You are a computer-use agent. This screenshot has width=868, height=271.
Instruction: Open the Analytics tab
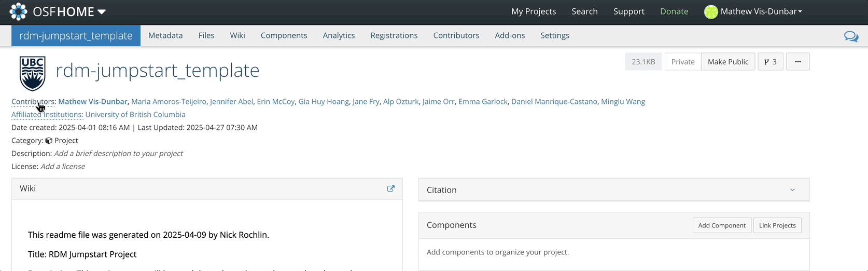coord(339,35)
